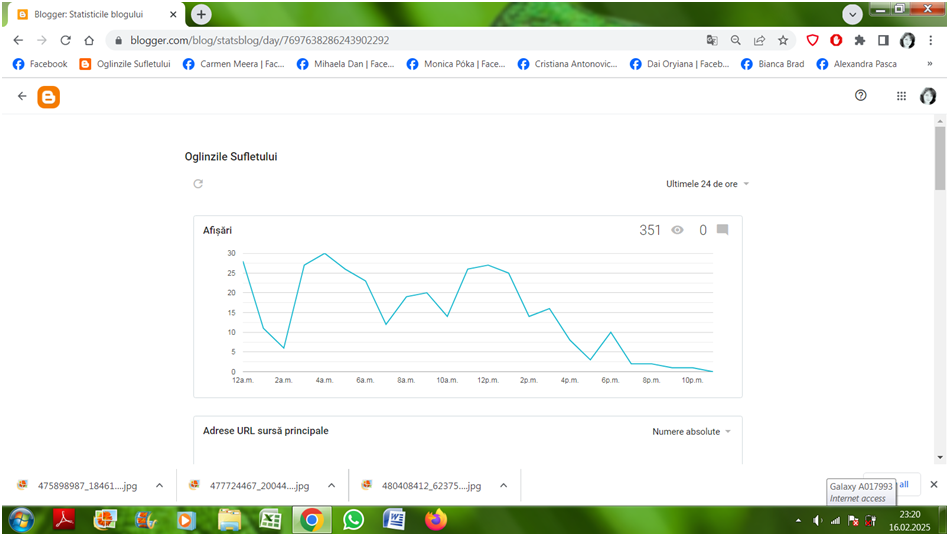Open the browser home page
Viewport: 949px width, 536px height.
[89, 41]
